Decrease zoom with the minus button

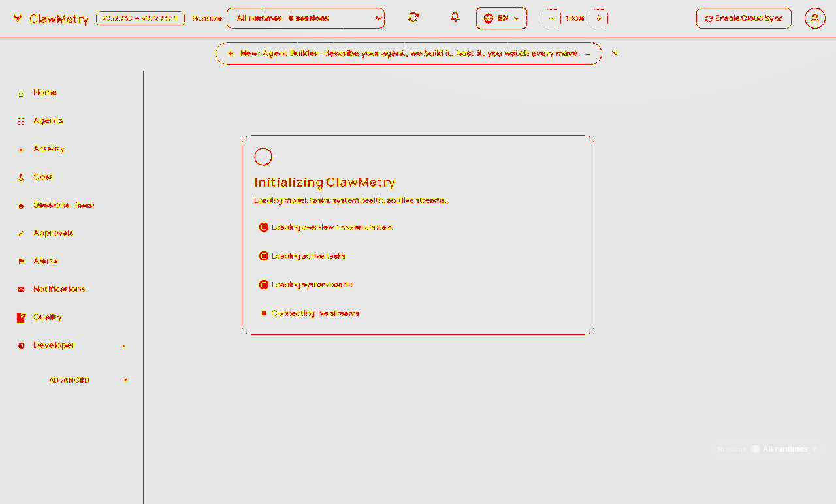click(x=552, y=18)
